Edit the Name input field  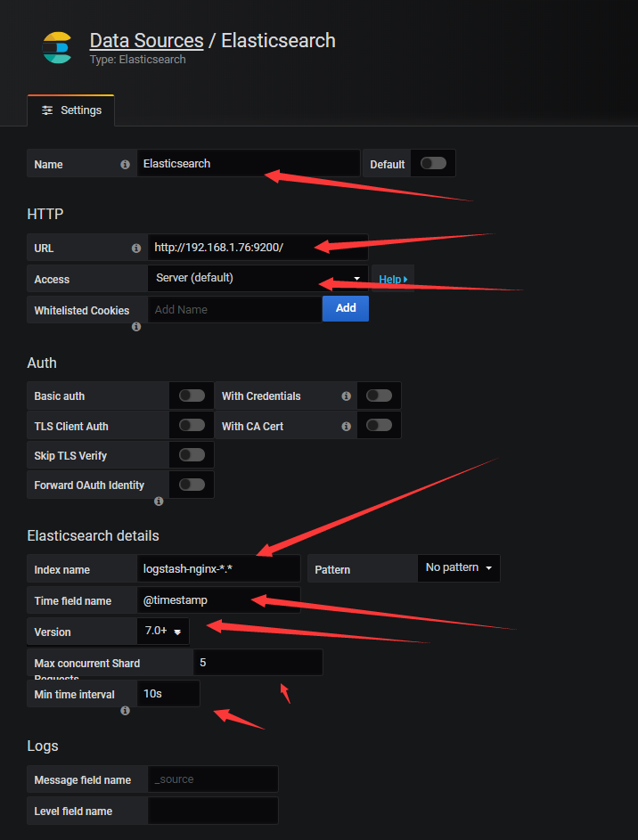point(248,163)
